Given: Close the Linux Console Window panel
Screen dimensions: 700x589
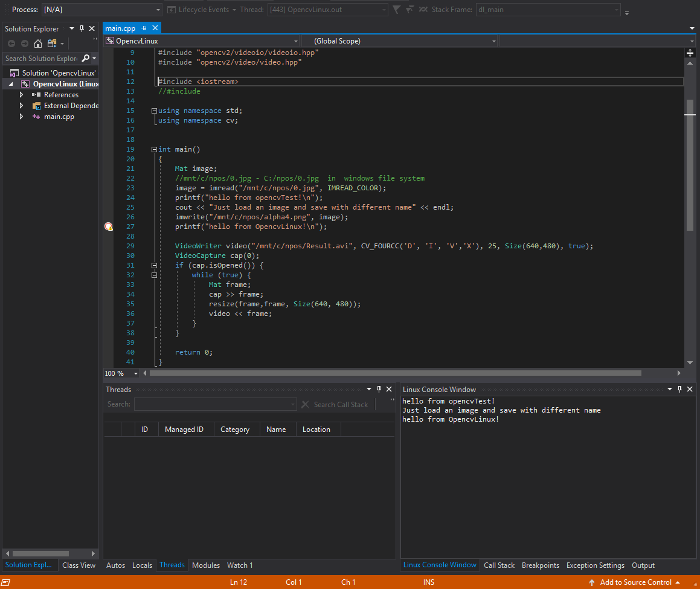Looking at the screenshot, I should (x=691, y=390).
